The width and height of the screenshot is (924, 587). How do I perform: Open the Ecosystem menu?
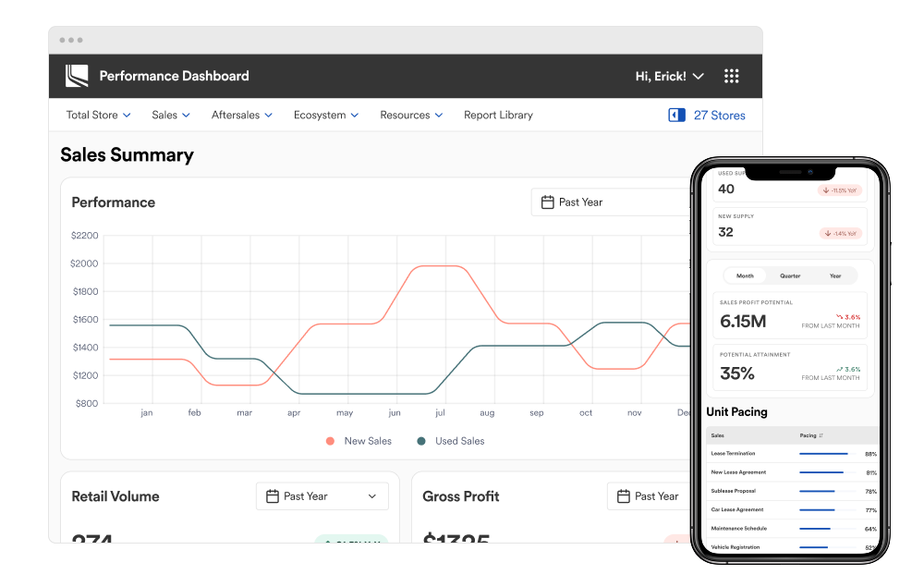tap(326, 116)
